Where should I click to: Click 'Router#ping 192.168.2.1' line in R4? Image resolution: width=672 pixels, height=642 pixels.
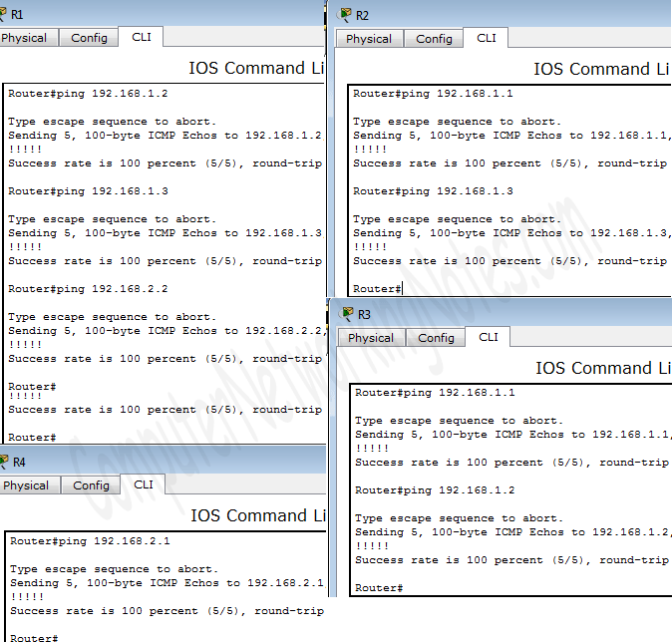coord(90,541)
